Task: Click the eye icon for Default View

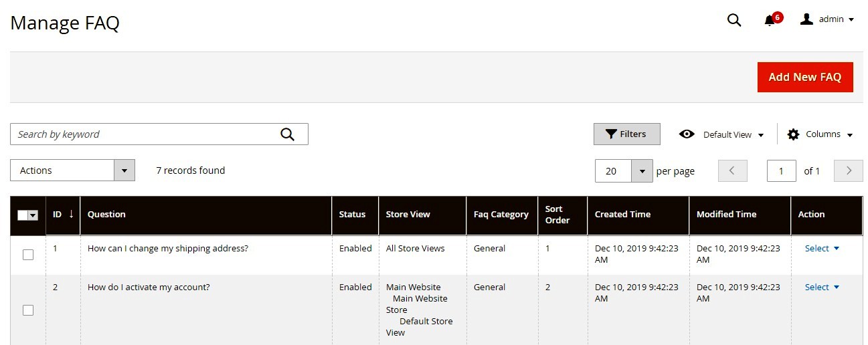Action: pyautogui.click(x=687, y=134)
